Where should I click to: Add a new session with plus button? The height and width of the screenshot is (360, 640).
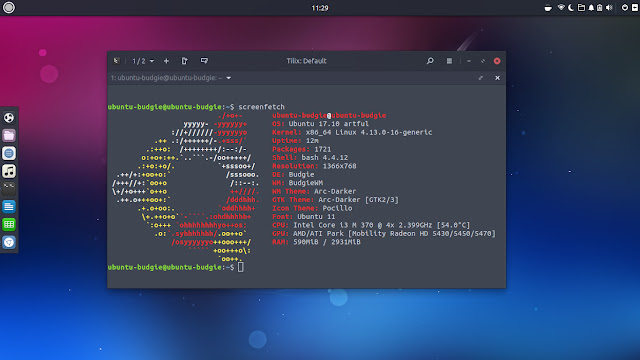click(x=166, y=61)
